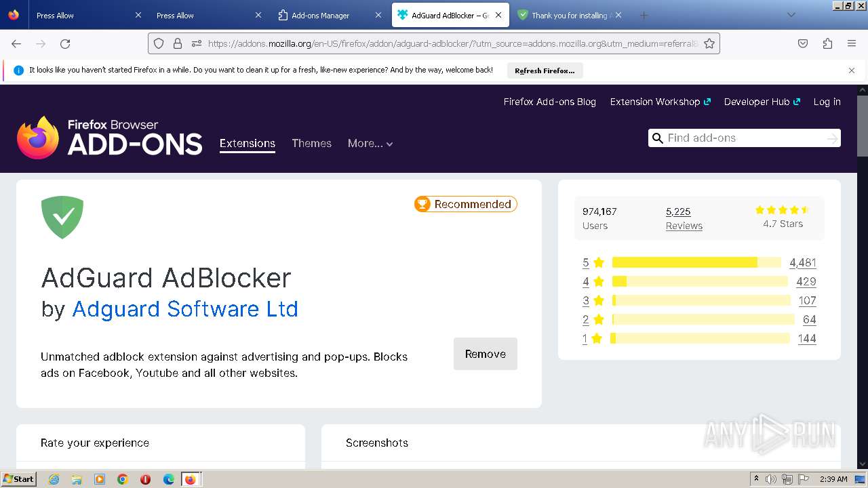Click the five-star rating bar

696,262
